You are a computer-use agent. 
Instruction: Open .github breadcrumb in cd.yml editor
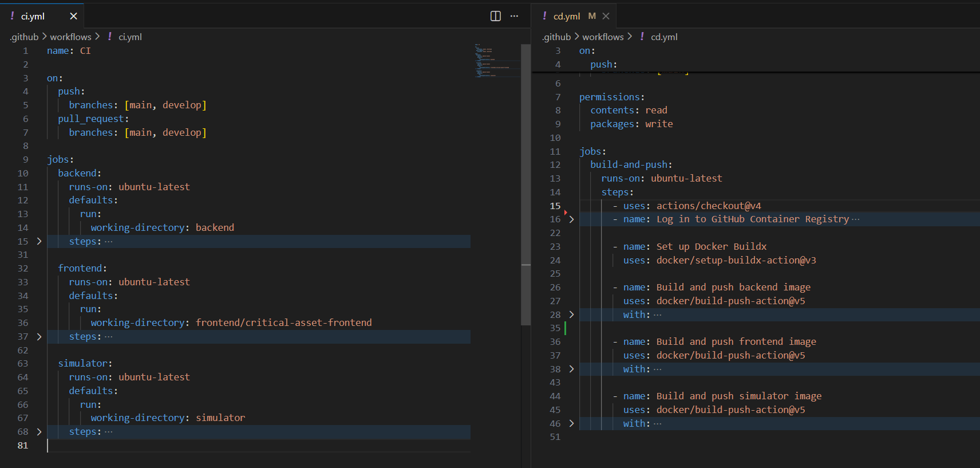(x=556, y=37)
